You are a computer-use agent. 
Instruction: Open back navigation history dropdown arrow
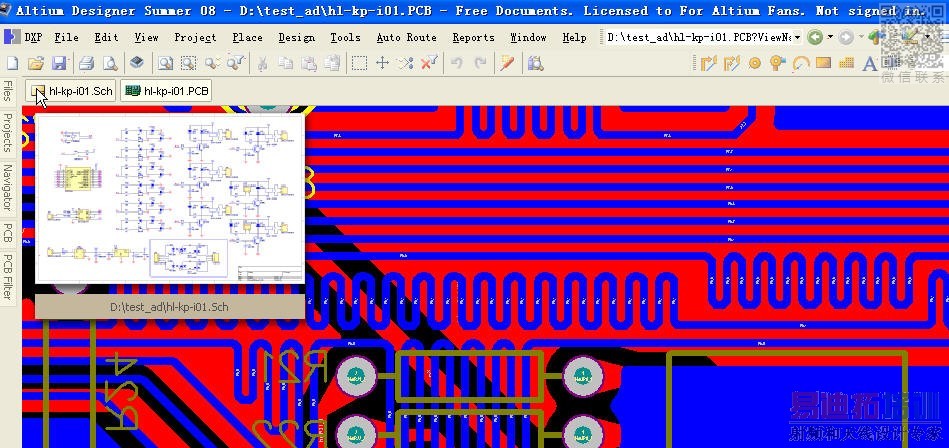[830, 38]
